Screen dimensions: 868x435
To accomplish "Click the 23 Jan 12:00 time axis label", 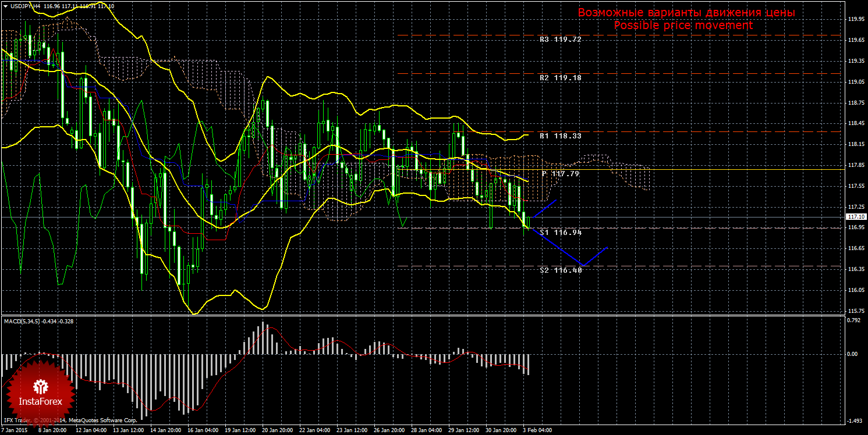I will 352,431.
